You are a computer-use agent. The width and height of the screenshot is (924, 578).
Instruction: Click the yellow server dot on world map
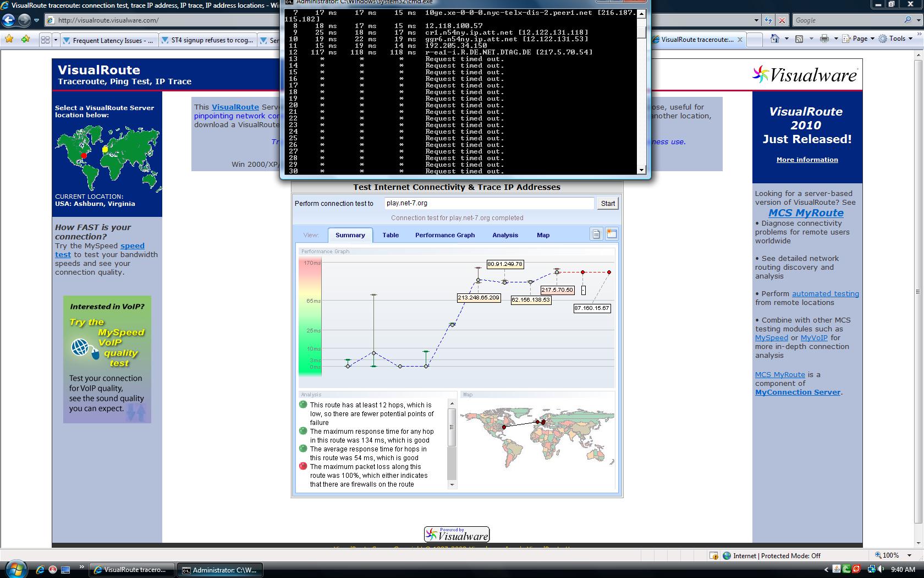pyautogui.click(x=105, y=149)
